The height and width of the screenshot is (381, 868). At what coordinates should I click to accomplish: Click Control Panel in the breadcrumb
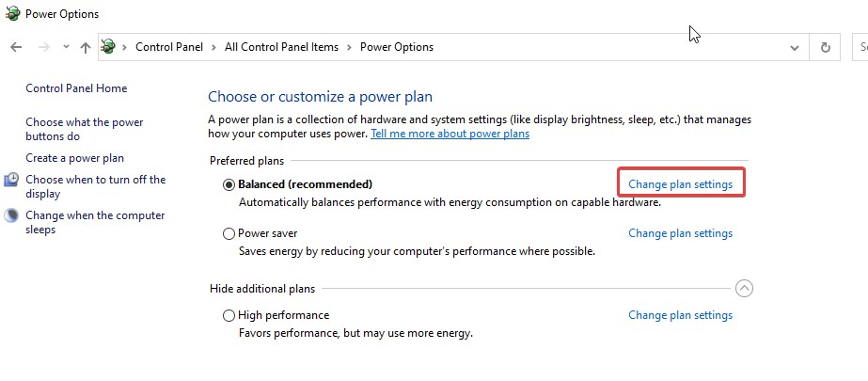[x=169, y=47]
